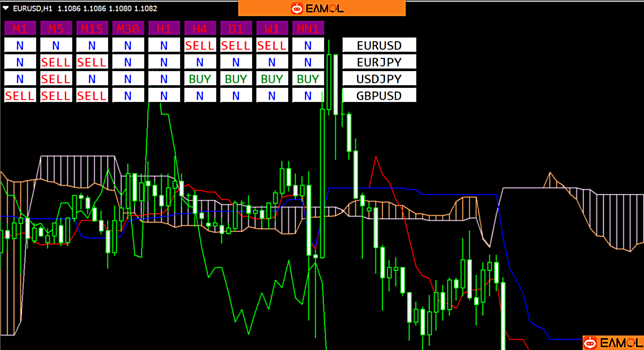Click GBPUSD's SELL signal under M1
This screenshot has width=644, height=350.
20,95
